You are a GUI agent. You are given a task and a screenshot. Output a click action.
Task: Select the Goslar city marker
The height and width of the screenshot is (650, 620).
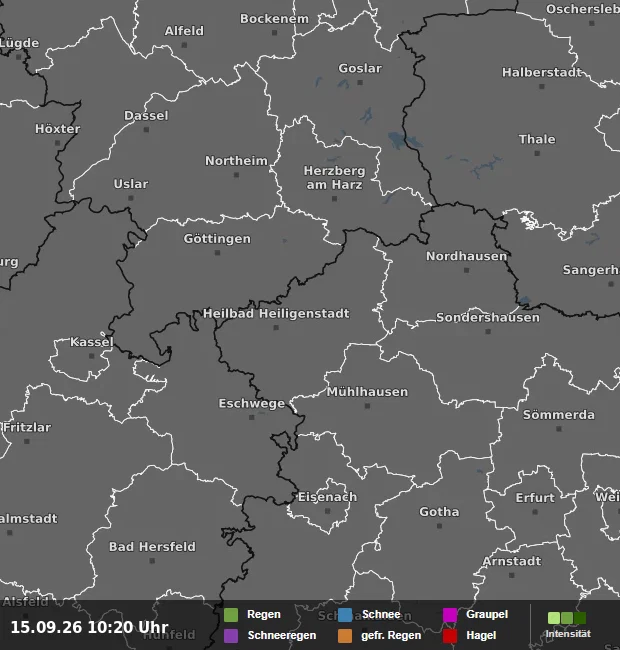[360, 82]
